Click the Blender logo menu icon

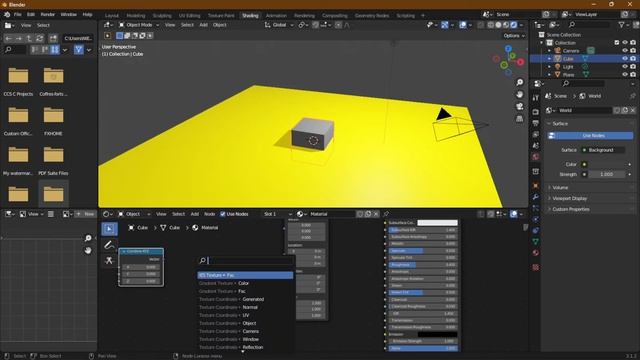(x=7, y=14)
